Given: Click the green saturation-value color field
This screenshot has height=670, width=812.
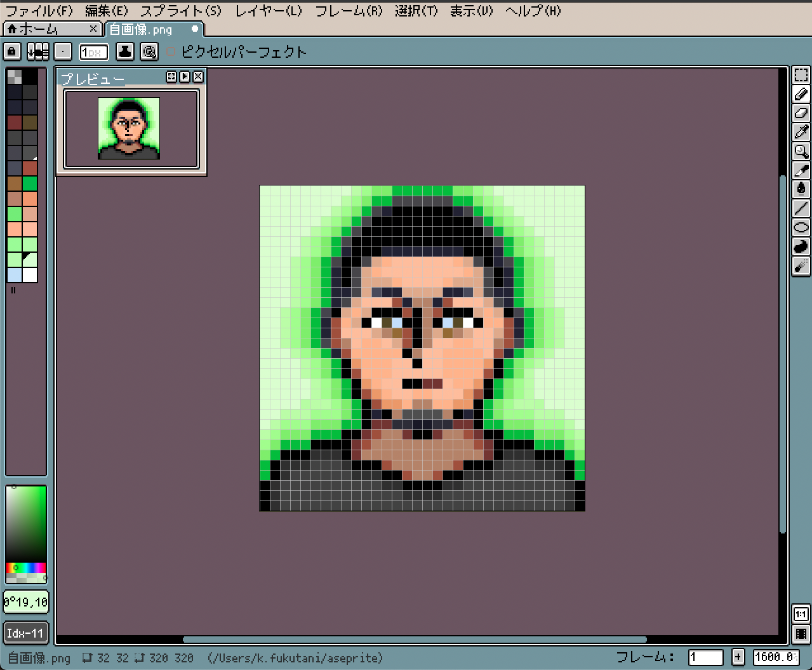Looking at the screenshot, I should point(26,524).
